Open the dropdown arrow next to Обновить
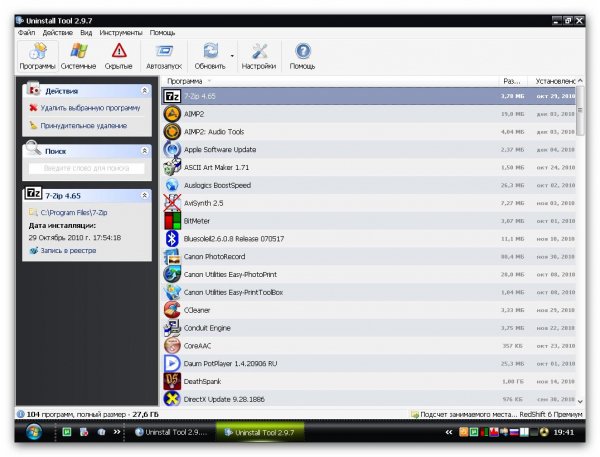600x457 pixels. coord(232,56)
